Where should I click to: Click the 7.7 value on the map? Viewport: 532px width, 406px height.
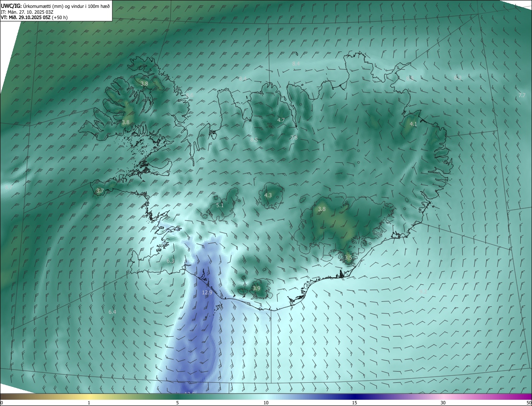point(522,95)
